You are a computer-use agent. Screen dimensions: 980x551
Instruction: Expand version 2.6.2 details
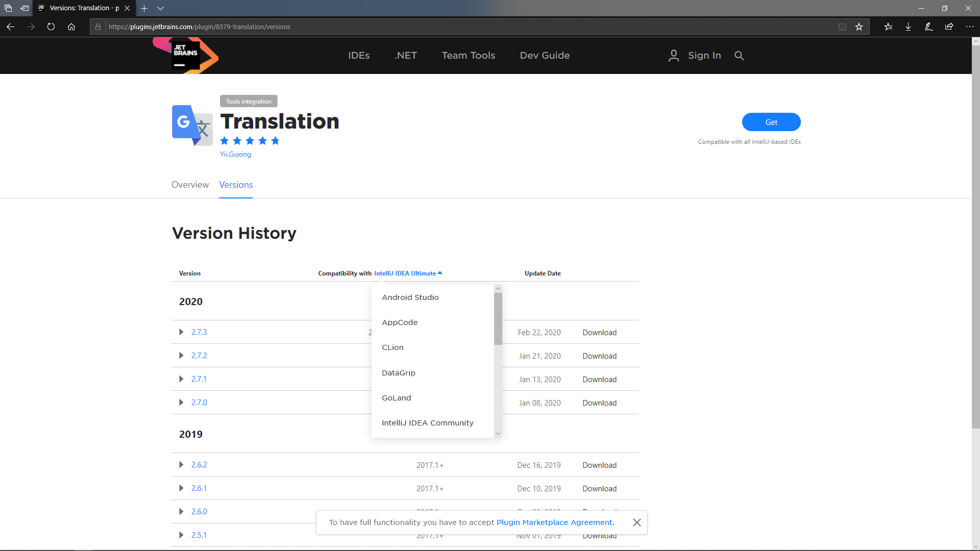coord(181,465)
